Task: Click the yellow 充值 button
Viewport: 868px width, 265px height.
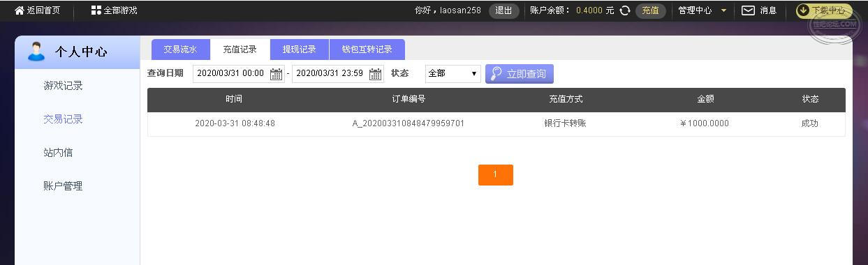Action: pyautogui.click(x=650, y=10)
